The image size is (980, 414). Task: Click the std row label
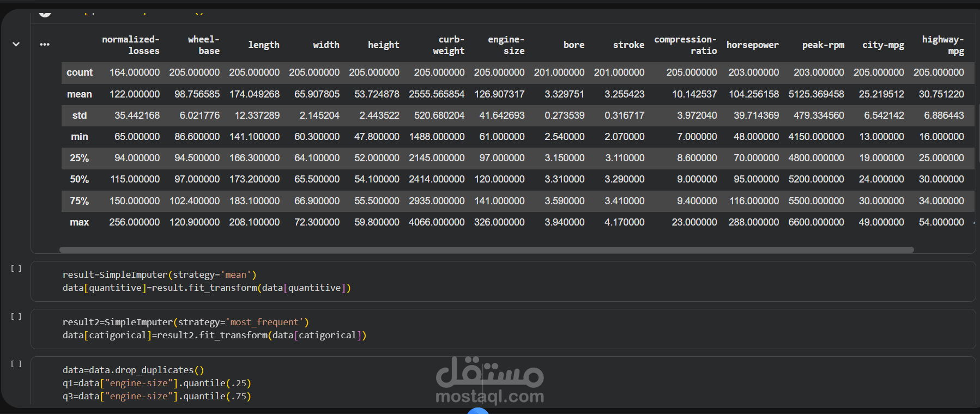point(80,115)
